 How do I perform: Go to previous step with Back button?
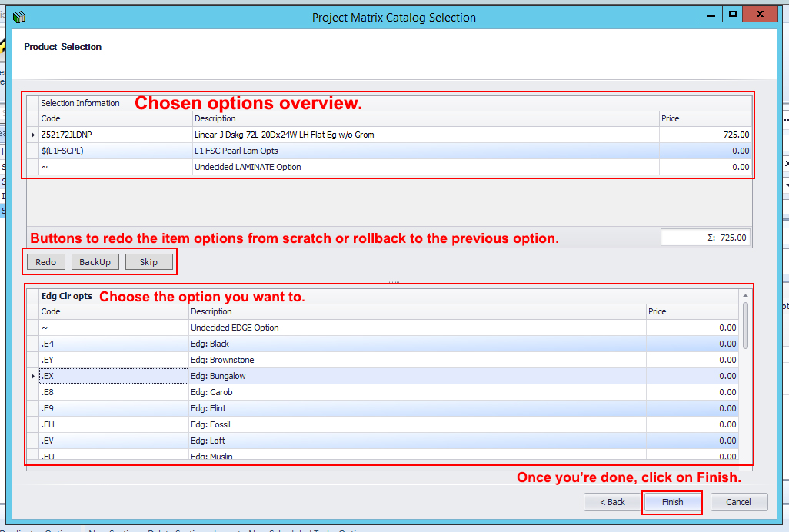point(611,502)
